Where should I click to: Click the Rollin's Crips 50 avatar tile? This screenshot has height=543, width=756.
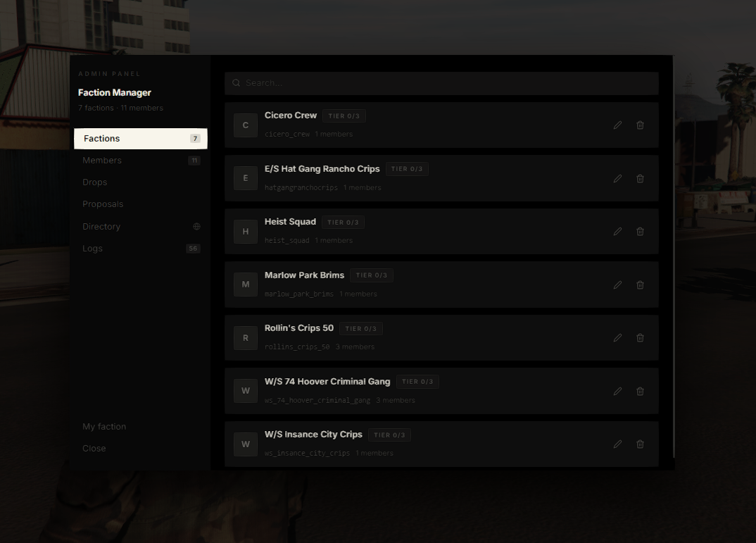coord(246,338)
